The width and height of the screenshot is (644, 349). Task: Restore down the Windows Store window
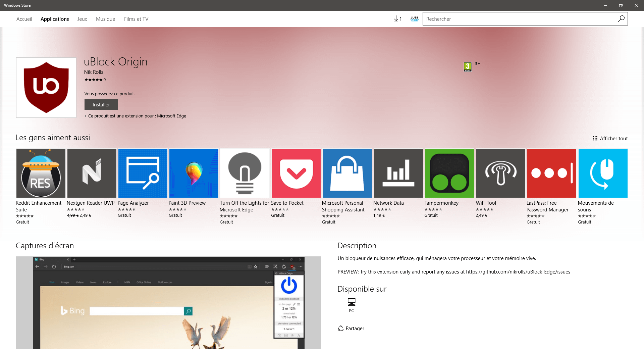click(x=621, y=5)
